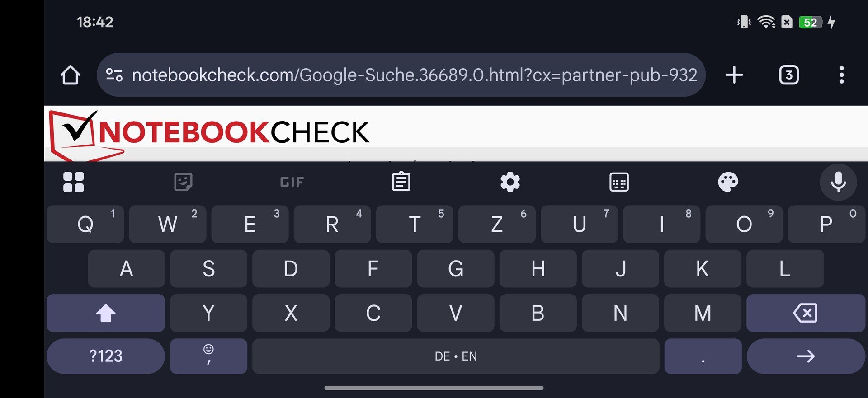This screenshot has height=398, width=868.
Task: Tap the DE • EN space bar
Action: [x=456, y=356]
